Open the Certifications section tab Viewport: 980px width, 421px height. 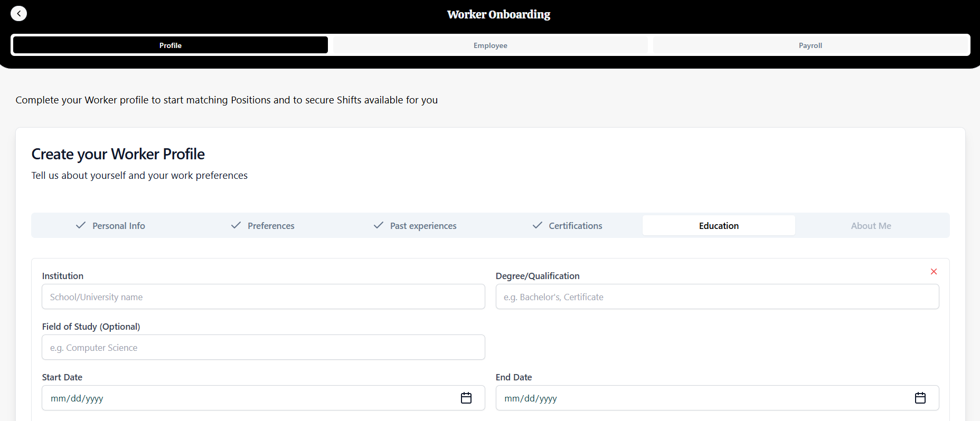(567, 226)
